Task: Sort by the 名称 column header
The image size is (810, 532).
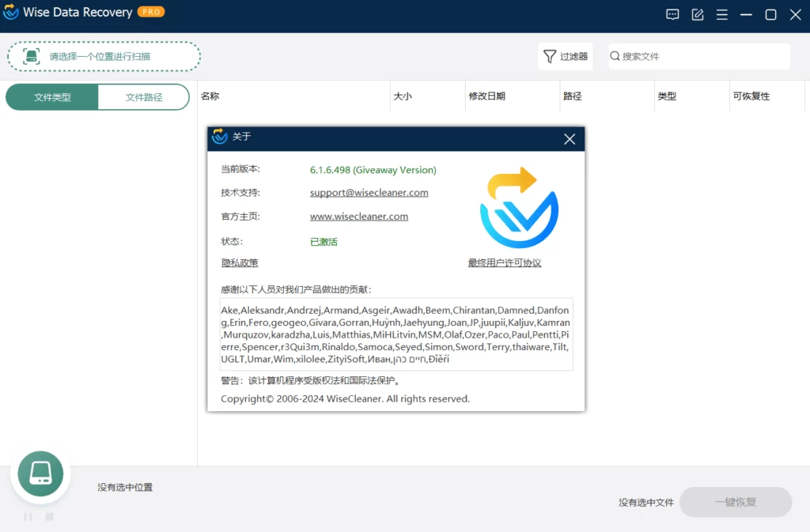Action: coord(210,96)
